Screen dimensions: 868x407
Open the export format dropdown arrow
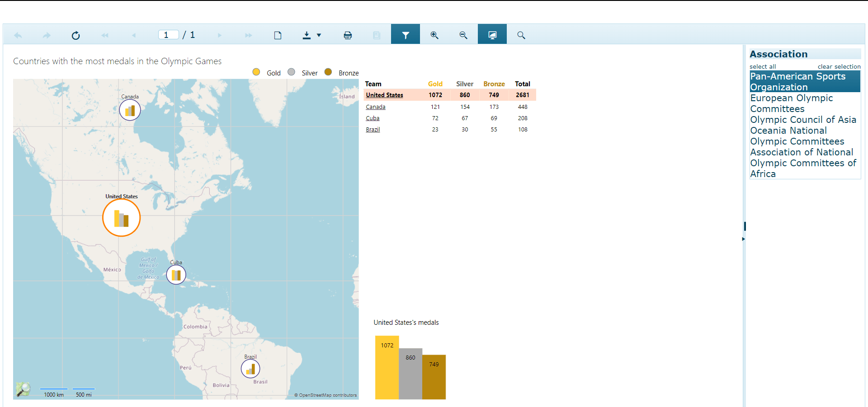coord(319,35)
